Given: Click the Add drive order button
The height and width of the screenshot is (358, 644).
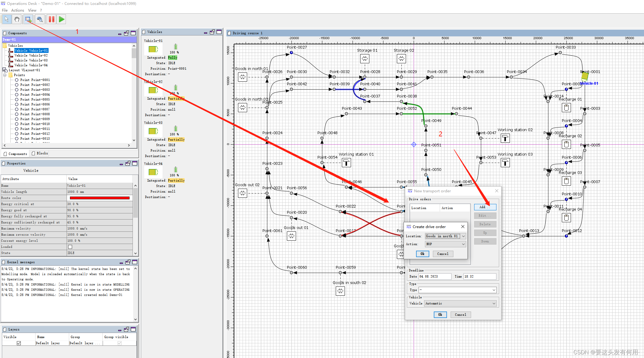Looking at the screenshot, I should tap(485, 207).
